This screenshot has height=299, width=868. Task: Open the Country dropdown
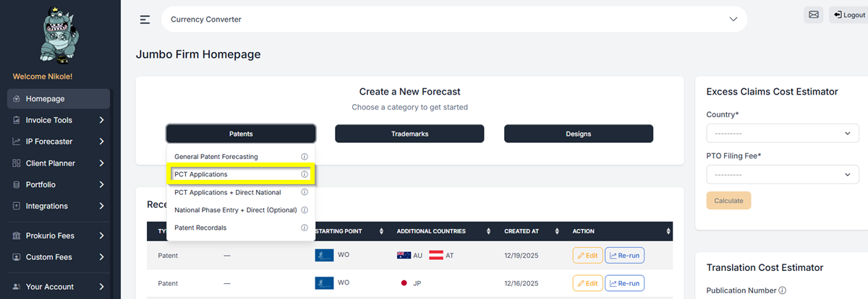pos(782,134)
